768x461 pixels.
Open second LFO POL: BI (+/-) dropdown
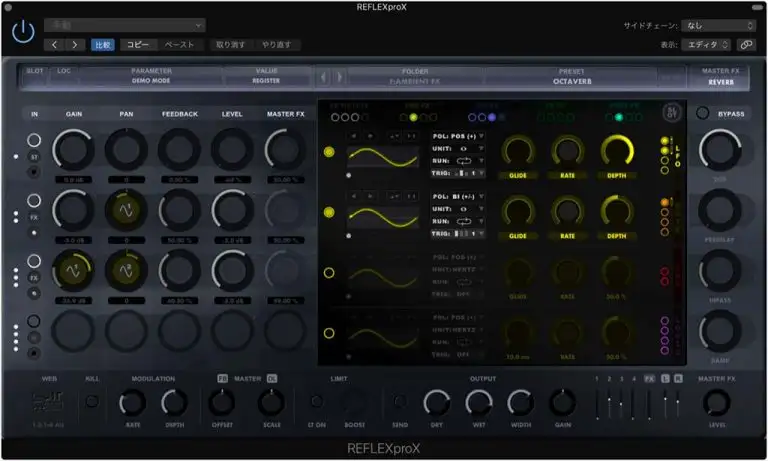pos(458,196)
